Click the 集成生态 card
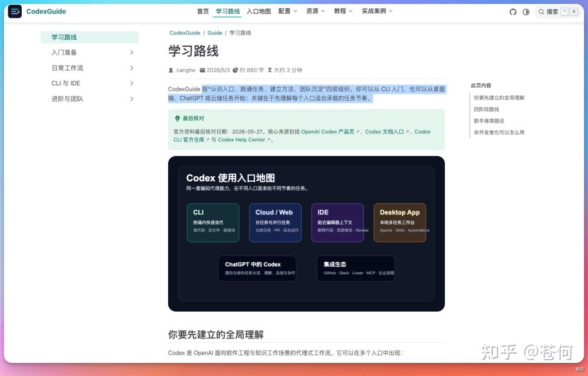 (x=356, y=268)
